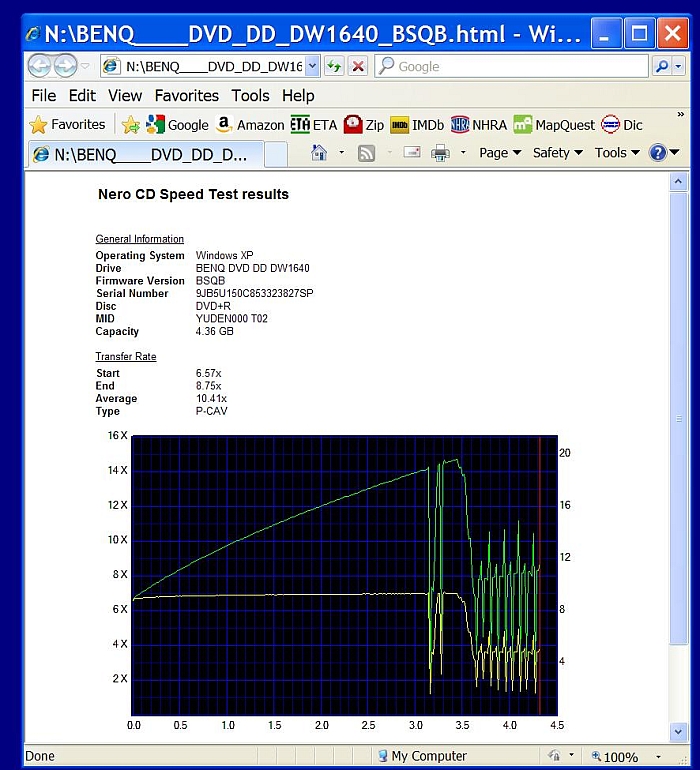The width and height of the screenshot is (700, 770).
Task: Show more favorites bar items chevron
Action: (680, 114)
